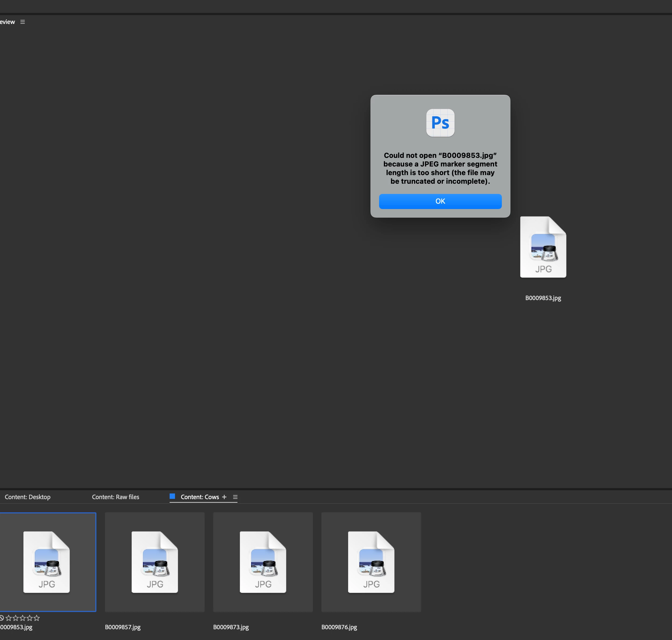This screenshot has height=640, width=672.
Task: Click the selected B0009853.jpg thumbnail in filmstrip
Action: pyautogui.click(x=46, y=562)
